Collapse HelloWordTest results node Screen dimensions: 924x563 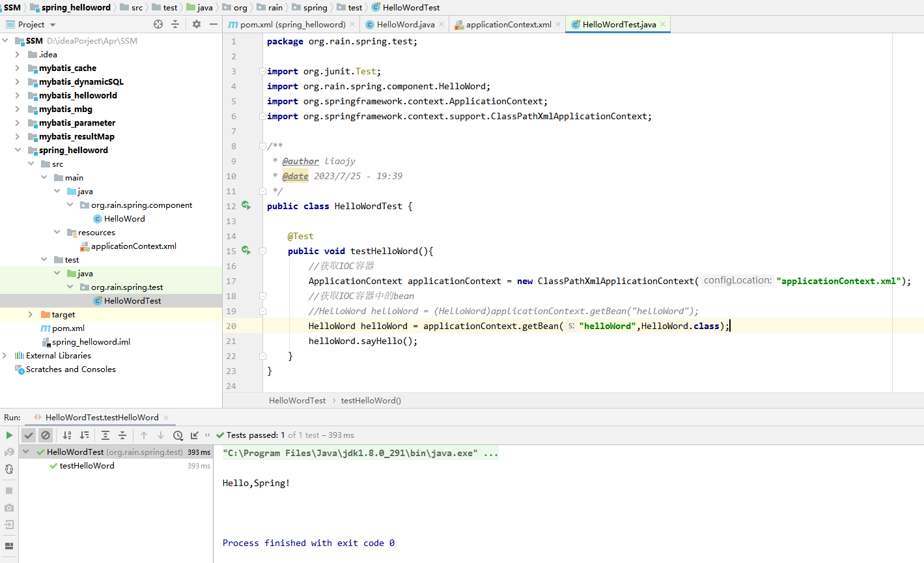click(x=26, y=452)
